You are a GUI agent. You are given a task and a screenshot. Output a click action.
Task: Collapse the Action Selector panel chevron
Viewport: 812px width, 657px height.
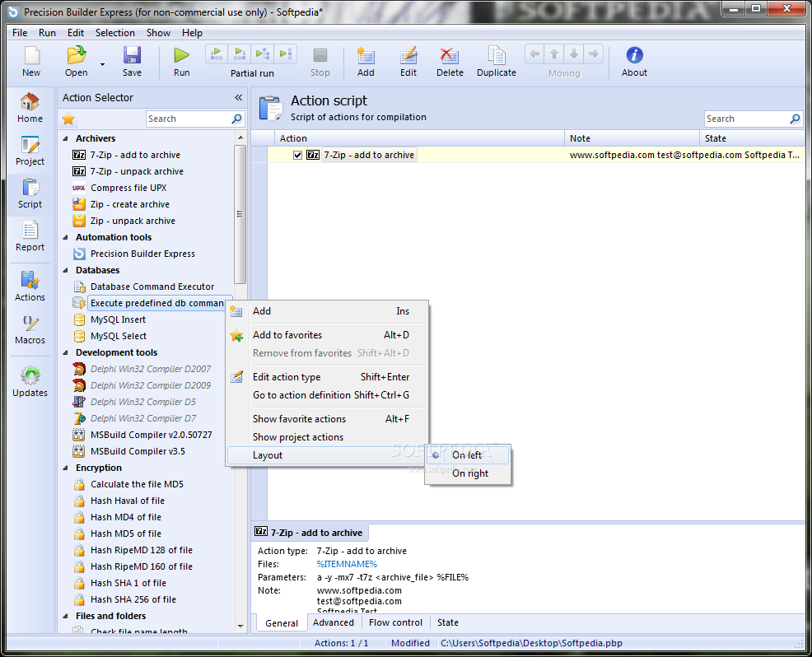coord(238,97)
